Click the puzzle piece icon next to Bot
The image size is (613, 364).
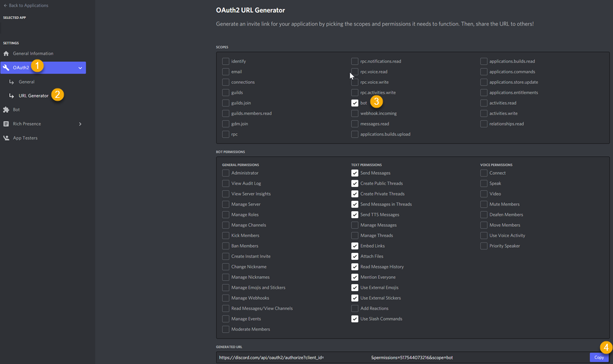(x=6, y=110)
